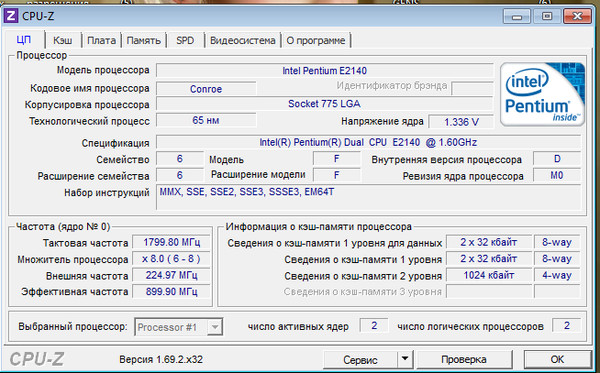Click the Внутренняя версия процессора value D
600x373 pixels.
[557, 159]
